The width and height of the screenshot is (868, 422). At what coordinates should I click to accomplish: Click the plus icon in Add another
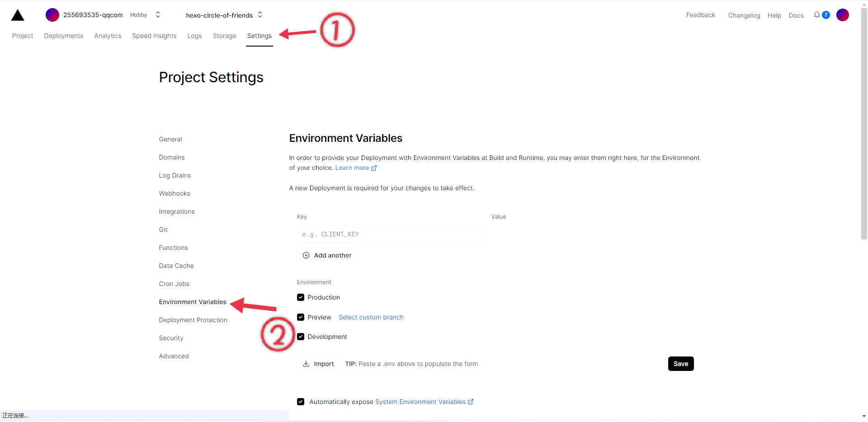tap(306, 255)
